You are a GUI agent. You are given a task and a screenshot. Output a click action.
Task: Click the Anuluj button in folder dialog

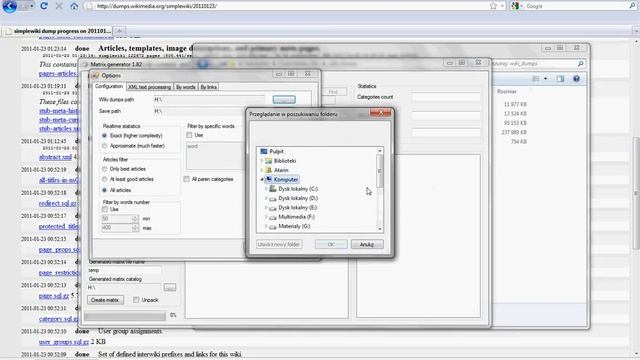pyautogui.click(x=367, y=244)
